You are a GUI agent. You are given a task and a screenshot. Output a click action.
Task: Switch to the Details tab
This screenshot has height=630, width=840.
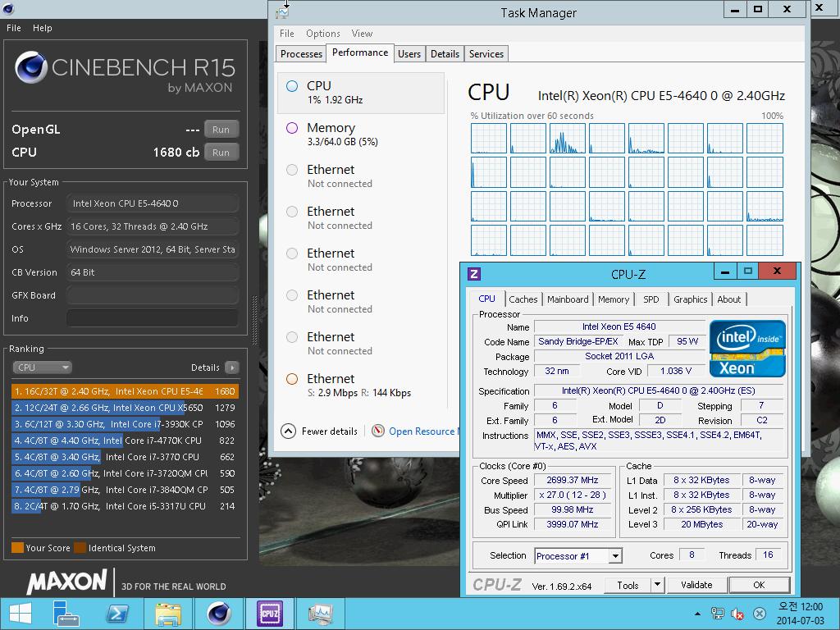(445, 53)
